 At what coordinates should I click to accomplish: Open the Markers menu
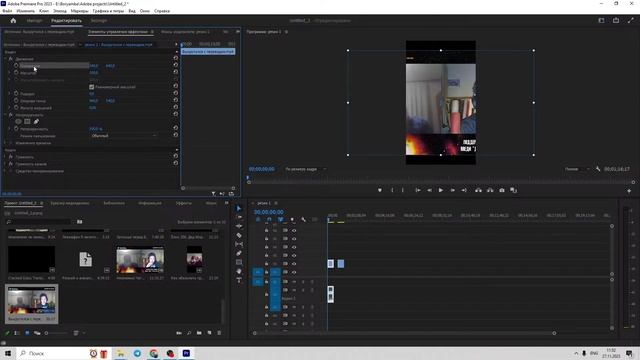[79, 11]
